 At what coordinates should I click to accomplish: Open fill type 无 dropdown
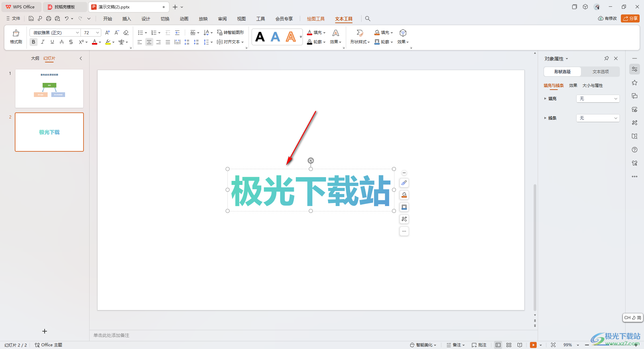coord(598,99)
